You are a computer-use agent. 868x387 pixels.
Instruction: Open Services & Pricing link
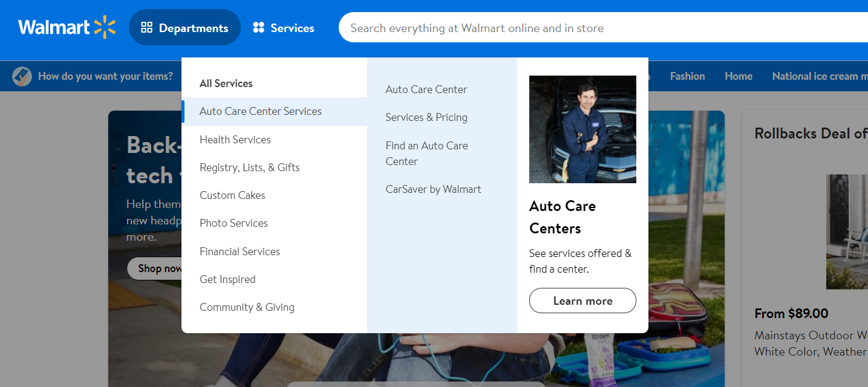tap(426, 117)
